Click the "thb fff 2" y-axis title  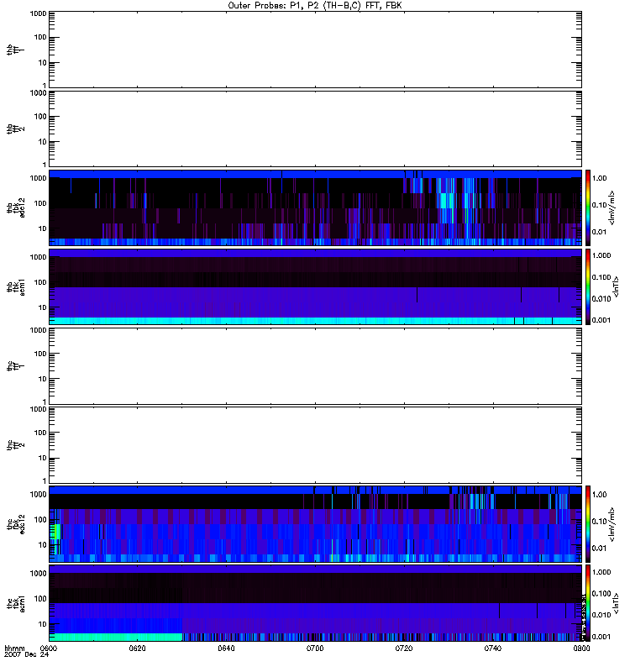coord(16,129)
